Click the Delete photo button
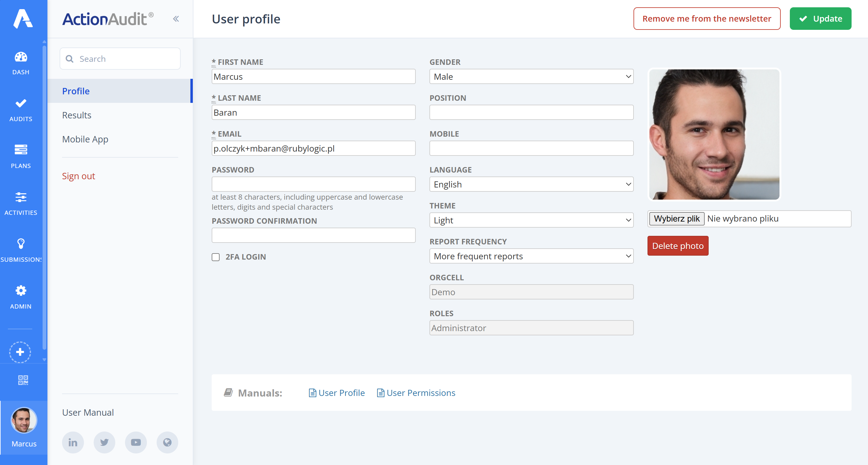Image resolution: width=868 pixels, height=465 pixels. pos(678,246)
